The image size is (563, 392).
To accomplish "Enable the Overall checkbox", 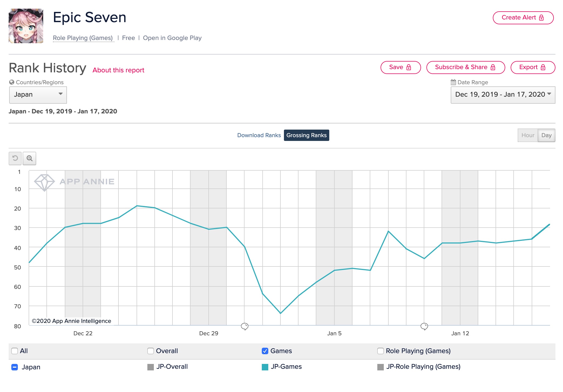I will click(x=151, y=351).
